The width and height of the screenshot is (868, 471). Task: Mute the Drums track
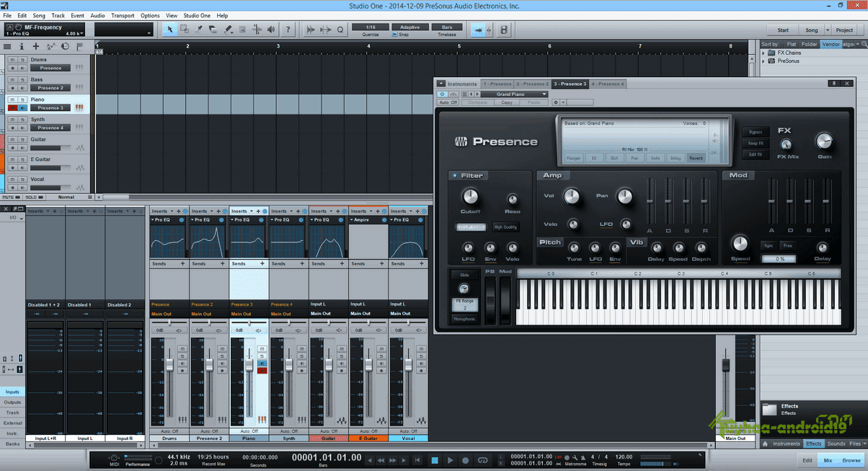(12, 60)
